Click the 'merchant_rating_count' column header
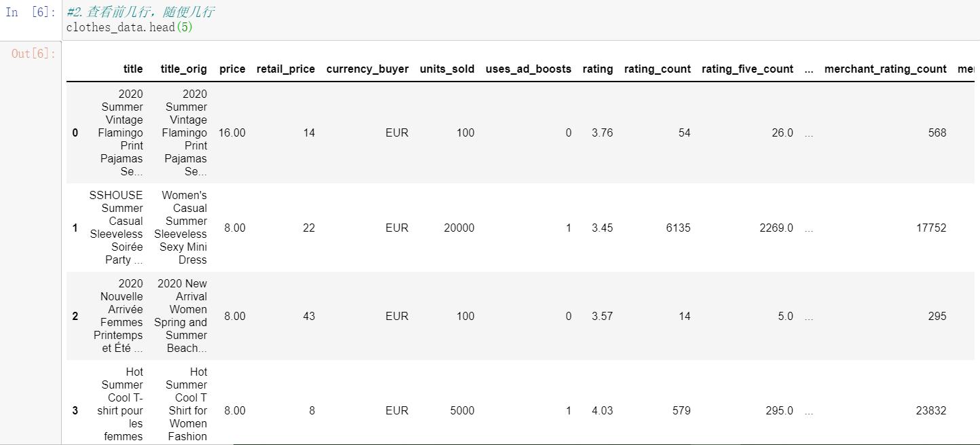The image size is (980, 445). coord(885,69)
